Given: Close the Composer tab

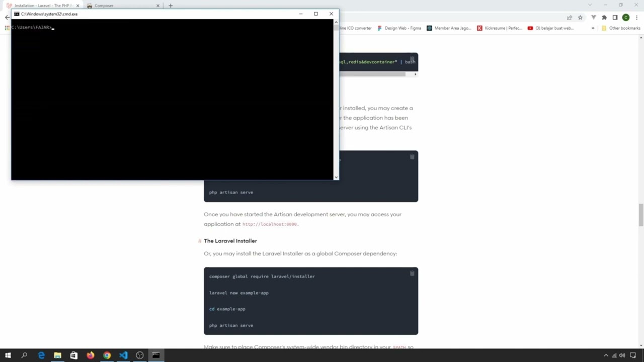Looking at the screenshot, I should point(158,6).
